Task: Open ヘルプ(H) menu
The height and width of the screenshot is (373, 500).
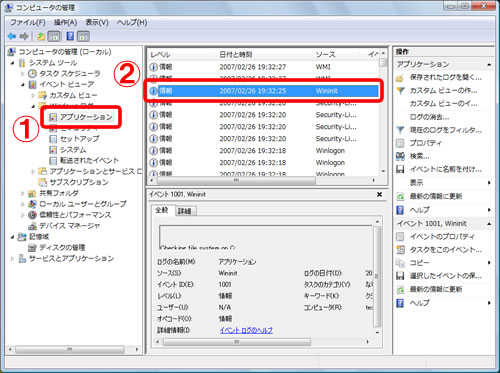Action: pyautogui.click(x=132, y=22)
